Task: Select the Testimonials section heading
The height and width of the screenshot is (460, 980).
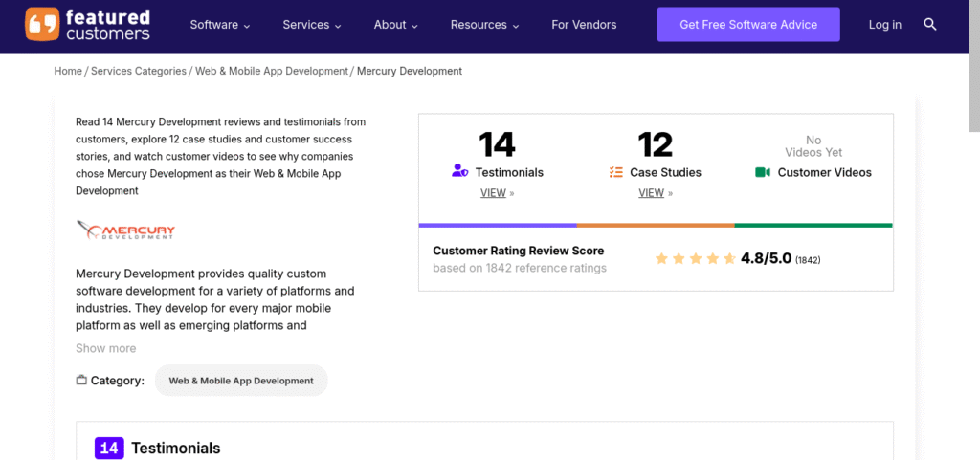Action: tap(176, 449)
